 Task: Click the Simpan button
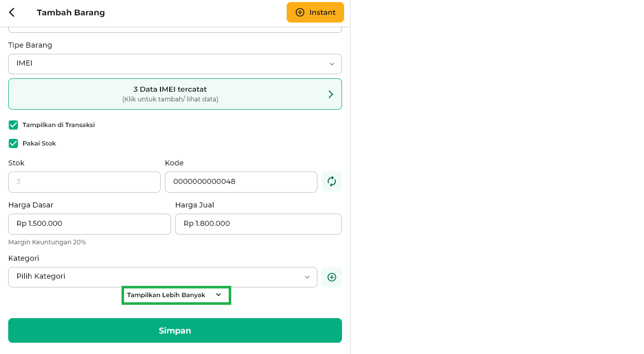click(175, 330)
